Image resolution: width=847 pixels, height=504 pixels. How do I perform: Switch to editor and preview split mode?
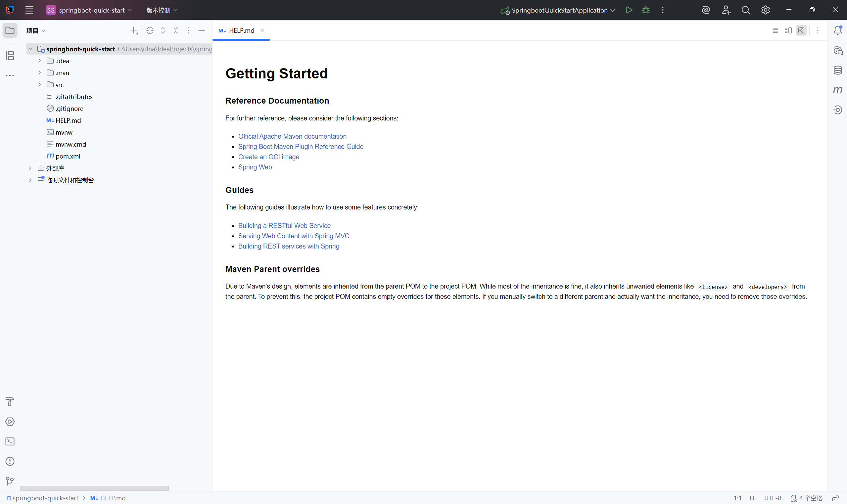[788, 30]
